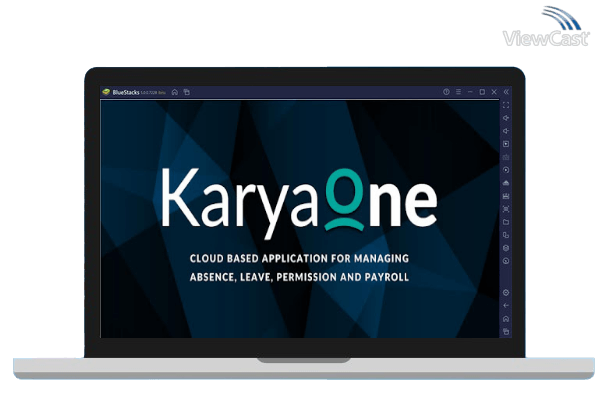Click the circular play macro icon

pyautogui.click(x=506, y=170)
